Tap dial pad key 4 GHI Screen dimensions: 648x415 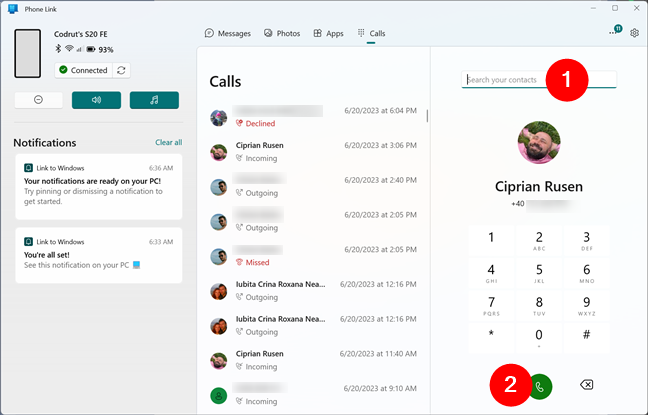[x=491, y=273]
